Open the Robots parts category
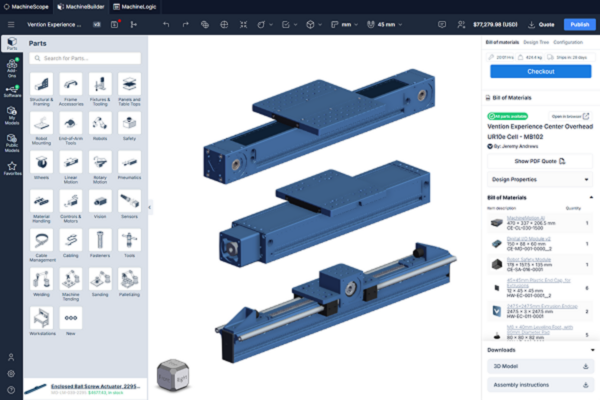600x400 pixels. tap(100, 121)
